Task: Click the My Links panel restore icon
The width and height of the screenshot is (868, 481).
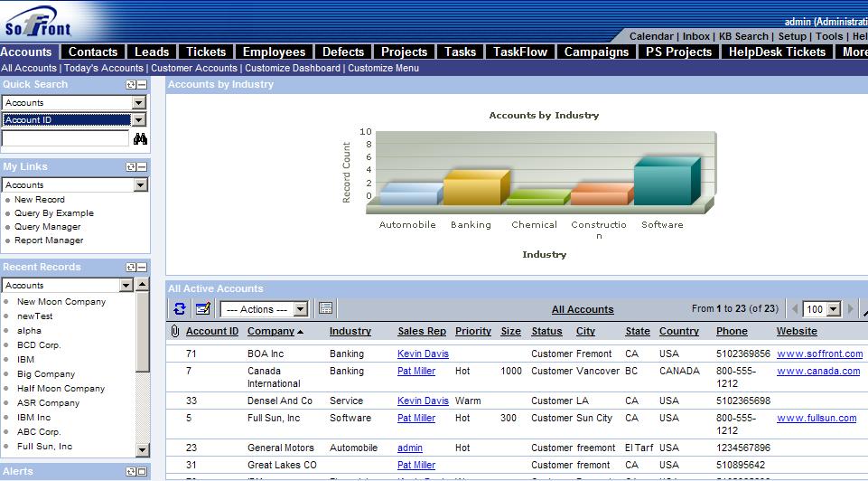Action: tap(131, 166)
